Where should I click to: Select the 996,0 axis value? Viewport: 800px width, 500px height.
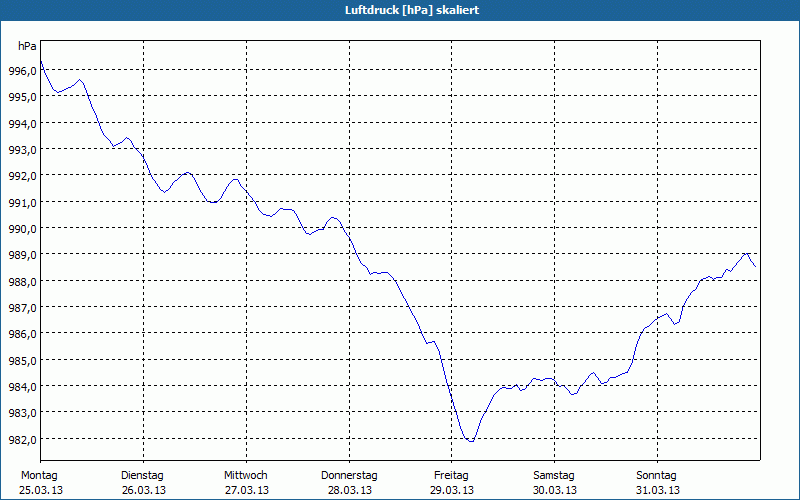(x=22, y=71)
